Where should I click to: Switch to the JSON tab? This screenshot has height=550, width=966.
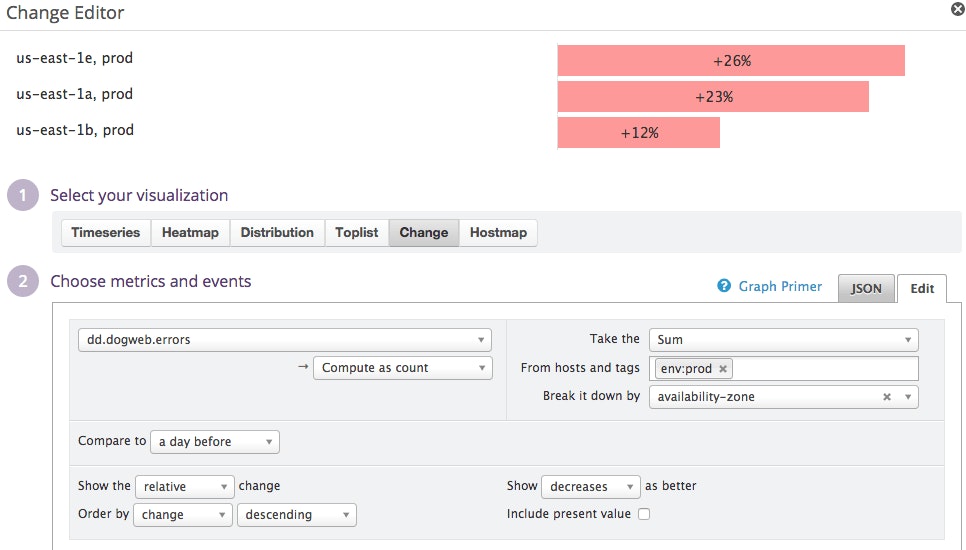tap(866, 288)
